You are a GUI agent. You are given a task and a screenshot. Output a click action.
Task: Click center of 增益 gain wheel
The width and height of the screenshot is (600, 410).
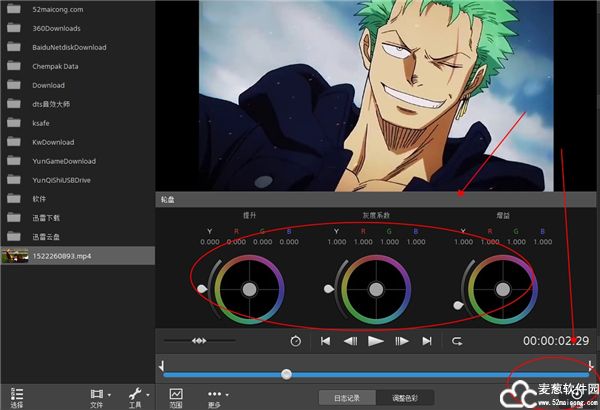pos(503,289)
